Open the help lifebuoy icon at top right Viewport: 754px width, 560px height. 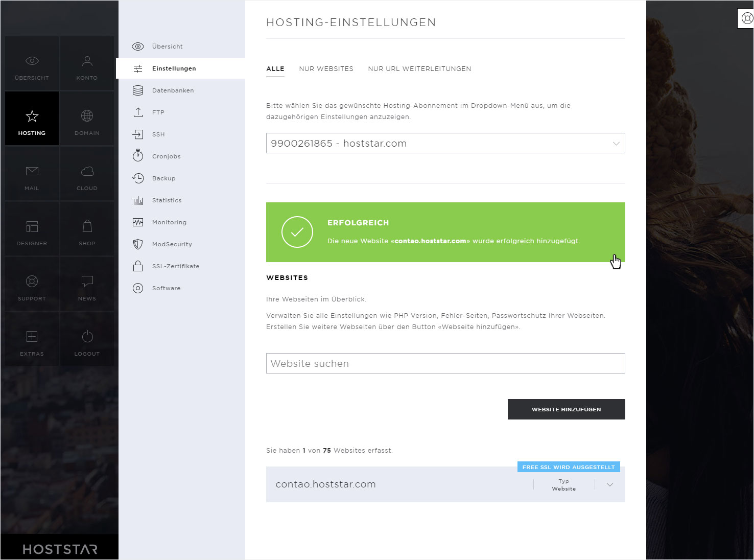(x=746, y=18)
